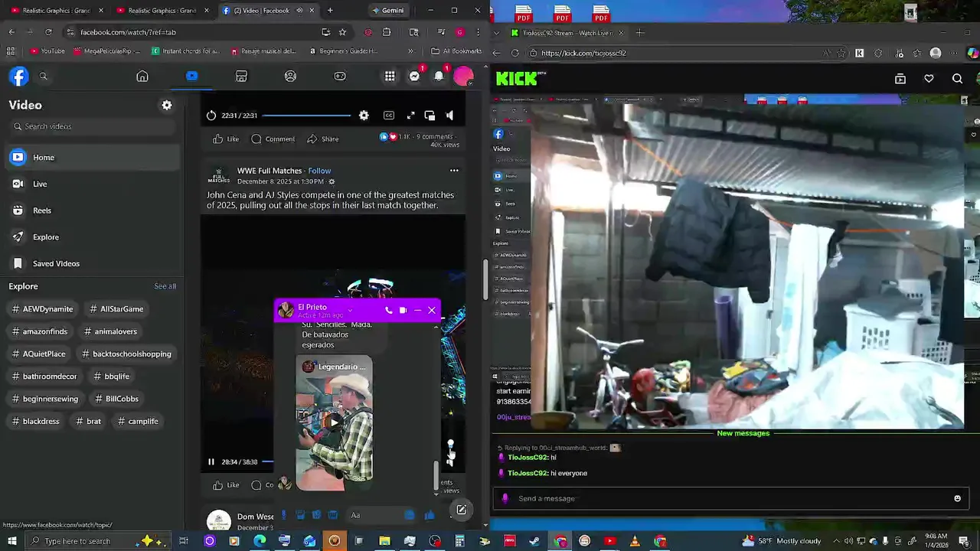Image resolution: width=980 pixels, height=551 pixels.
Task: Toggle volume on the 22:31 video
Action: (x=449, y=116)
